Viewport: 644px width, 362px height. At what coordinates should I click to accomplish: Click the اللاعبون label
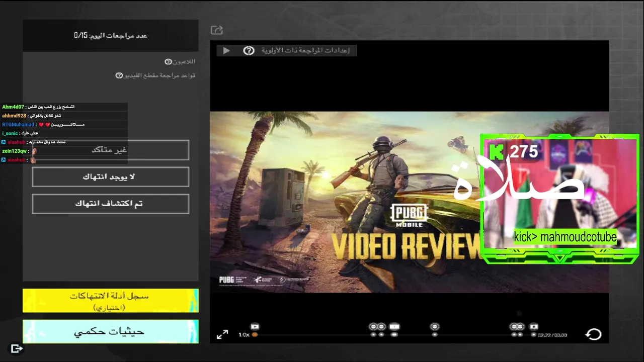pyautogui.click(x=184, y=61)
